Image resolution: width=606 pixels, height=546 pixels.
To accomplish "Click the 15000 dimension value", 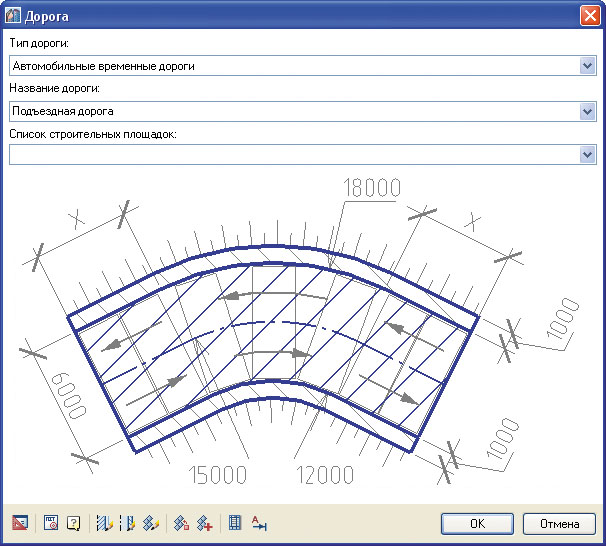I will click(217, 475).
